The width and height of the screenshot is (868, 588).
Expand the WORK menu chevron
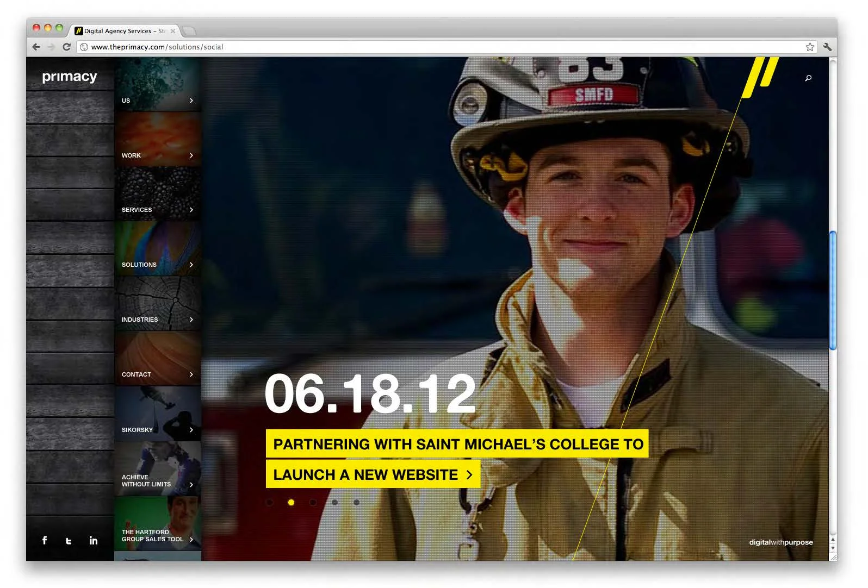(191, 155)
